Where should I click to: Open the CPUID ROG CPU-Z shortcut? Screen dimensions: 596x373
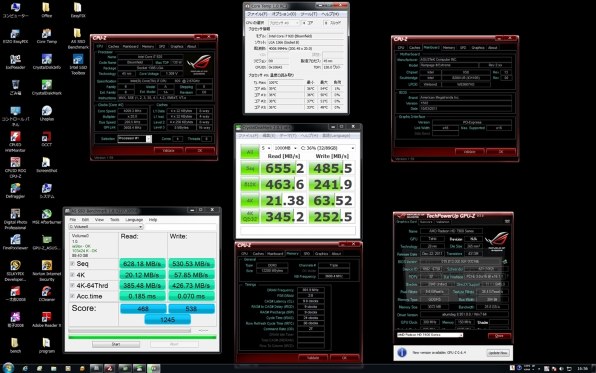tap(15, 167)
